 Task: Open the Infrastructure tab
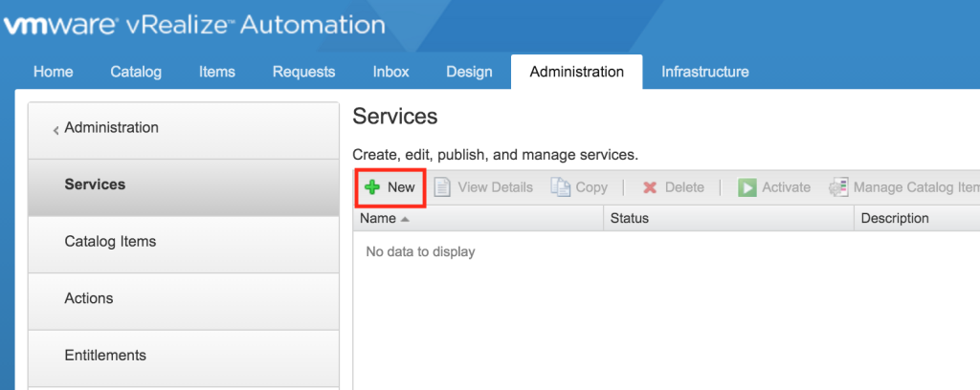point(705,72)
